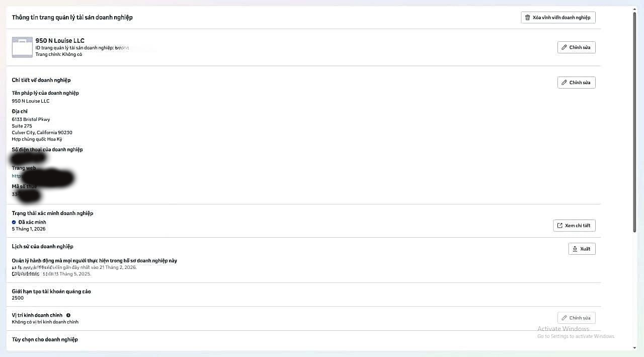Image resolution: width=644 pixels, height=357 pixels.
Task: Click the trash icon for permanently deleting business
Action: click(527, 18)
